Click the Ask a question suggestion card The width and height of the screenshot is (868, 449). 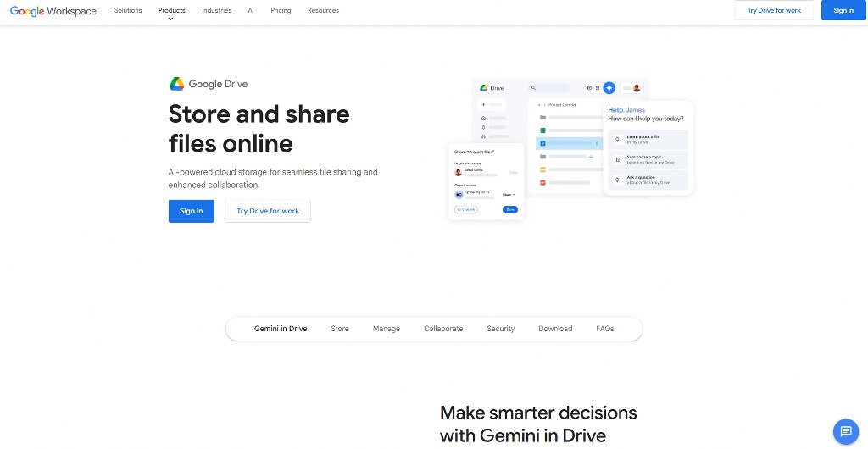coord(648,180)
